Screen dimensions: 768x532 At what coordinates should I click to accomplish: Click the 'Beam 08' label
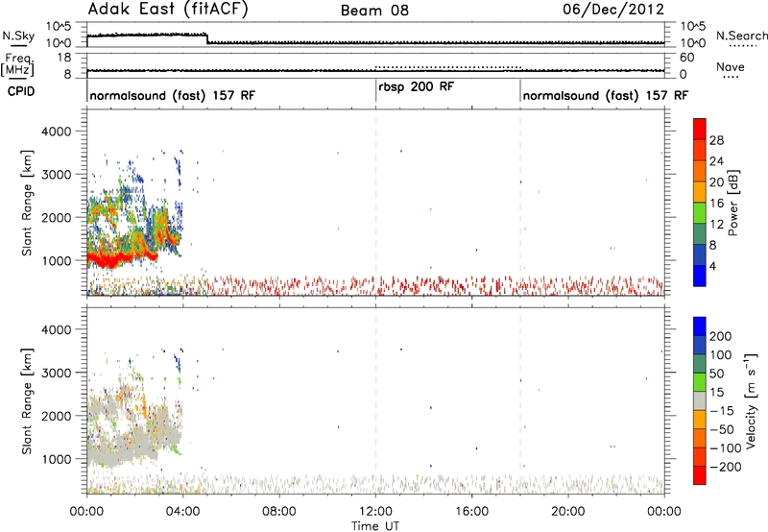coord(374,11)
